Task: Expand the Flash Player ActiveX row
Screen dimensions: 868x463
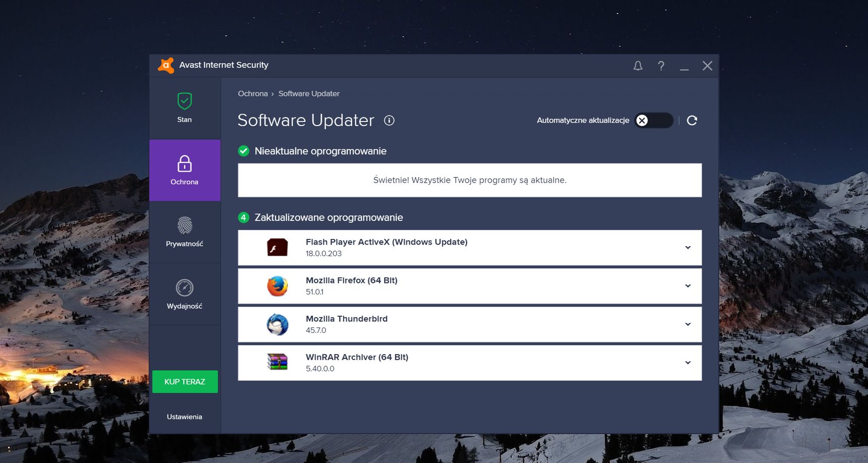Action: (x=688, y=248)
